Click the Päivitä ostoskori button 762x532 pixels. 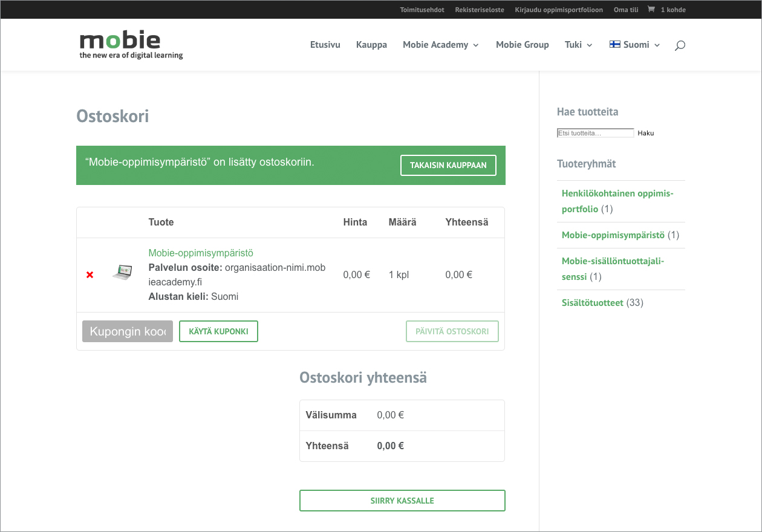[452, 331]
